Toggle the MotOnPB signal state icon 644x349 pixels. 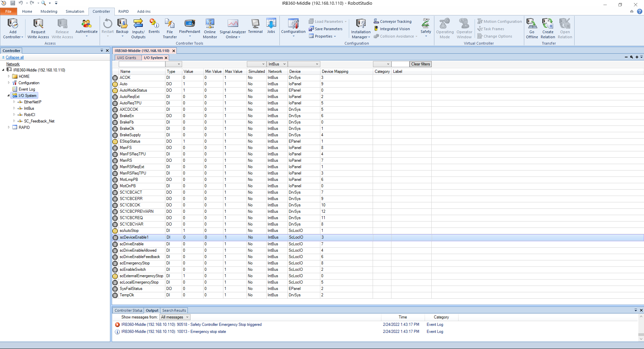tap(115, 186)
